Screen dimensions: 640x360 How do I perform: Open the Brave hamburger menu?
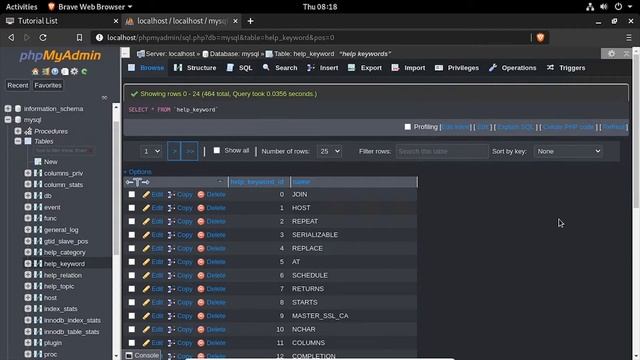[x=629, y=38]
